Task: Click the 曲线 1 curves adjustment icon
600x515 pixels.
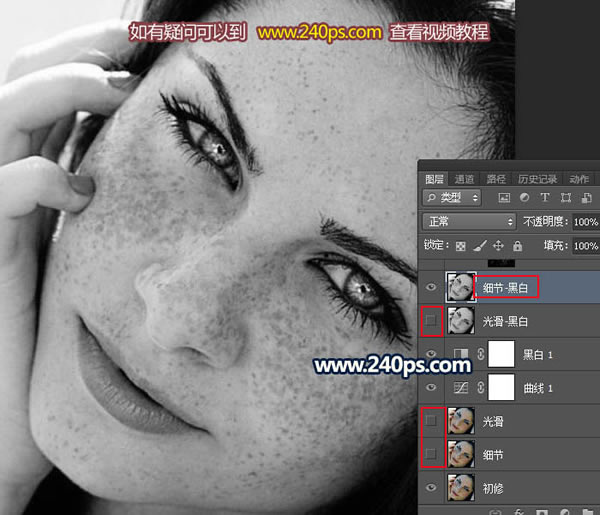Action: pyautogui.click(x=461, y=388)
